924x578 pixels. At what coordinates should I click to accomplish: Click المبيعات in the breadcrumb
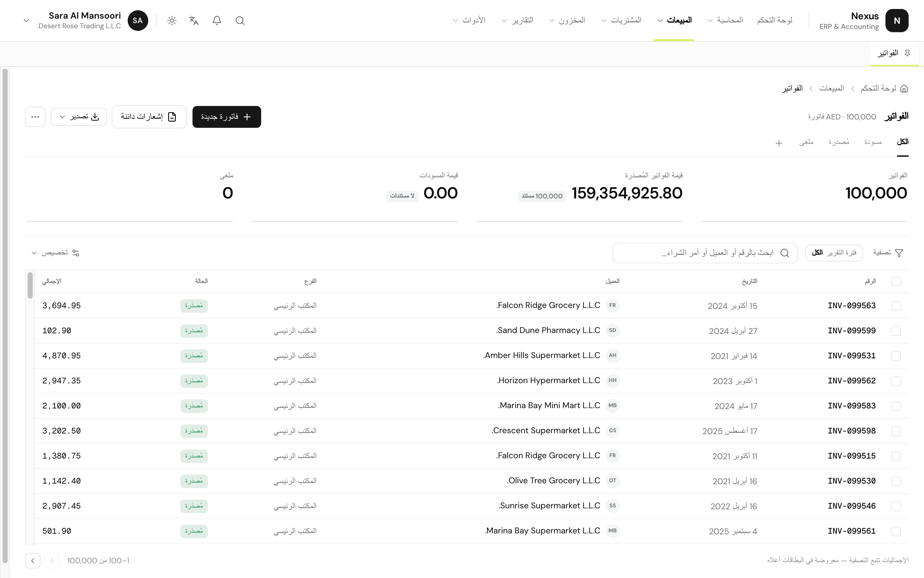click(x=832, y=89)
